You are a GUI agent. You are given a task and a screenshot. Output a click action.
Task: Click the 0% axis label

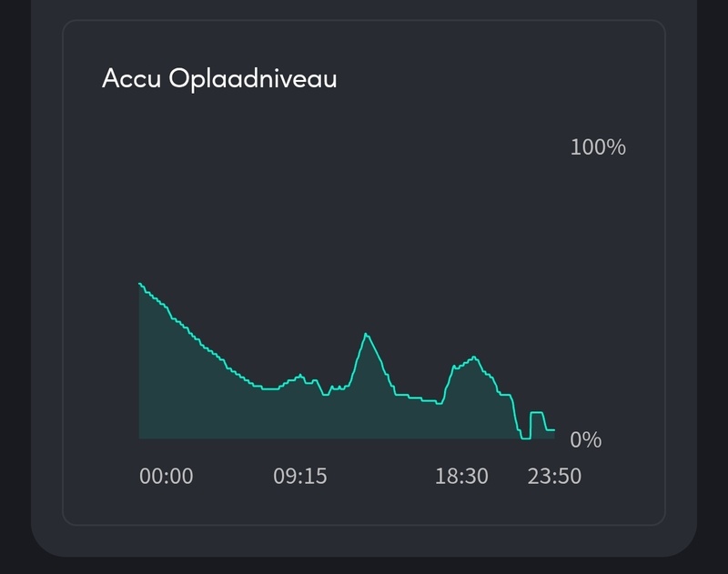point(586,440)
